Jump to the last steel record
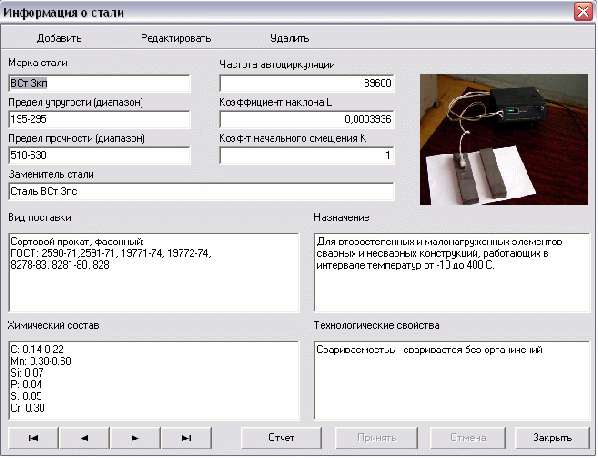Viewport: 598px width, 458px height. pos(186,438)
